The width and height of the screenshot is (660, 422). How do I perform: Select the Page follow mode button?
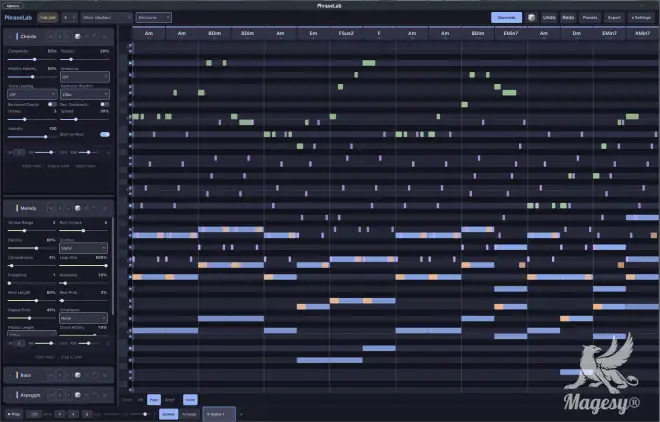[154, 400]
